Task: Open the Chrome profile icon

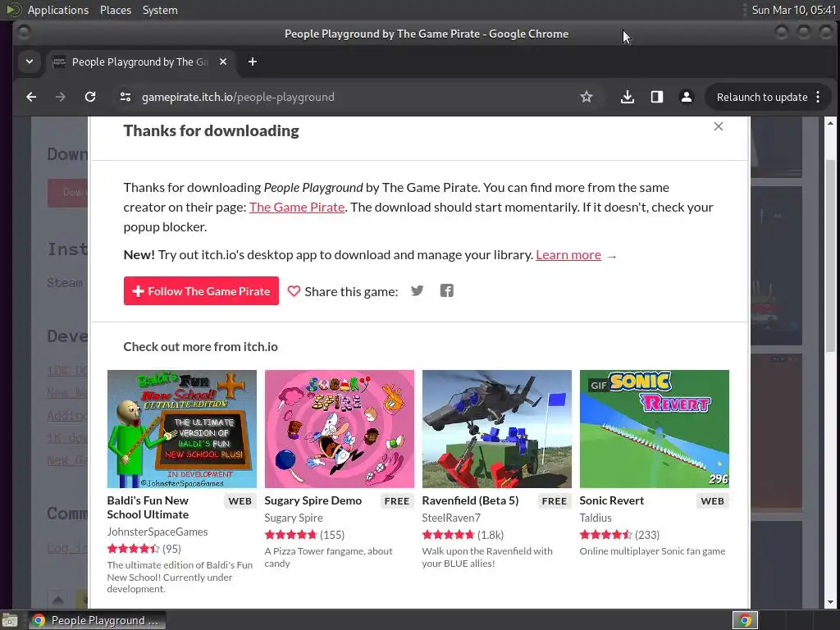Action: (x=687, y=97)
